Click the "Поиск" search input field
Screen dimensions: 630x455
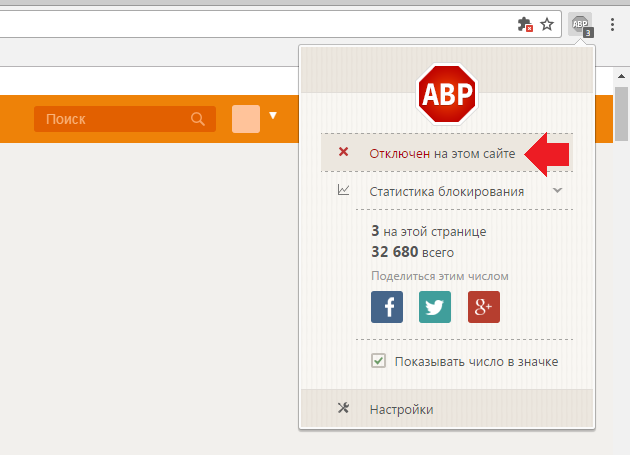pos(125,119)
